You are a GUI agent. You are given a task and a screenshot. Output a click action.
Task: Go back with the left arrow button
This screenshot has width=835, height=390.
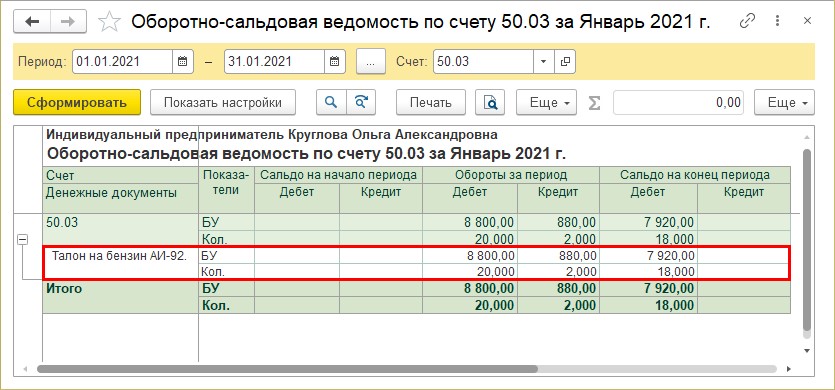coord(32,22)
